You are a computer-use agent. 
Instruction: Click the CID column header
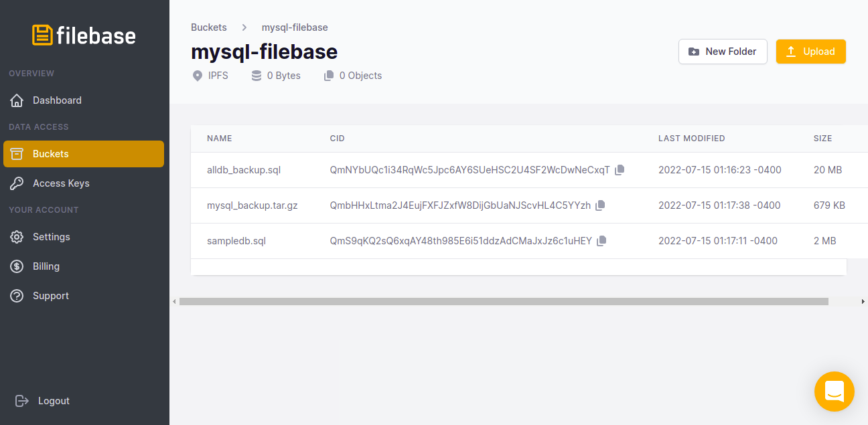click(338, 139)
